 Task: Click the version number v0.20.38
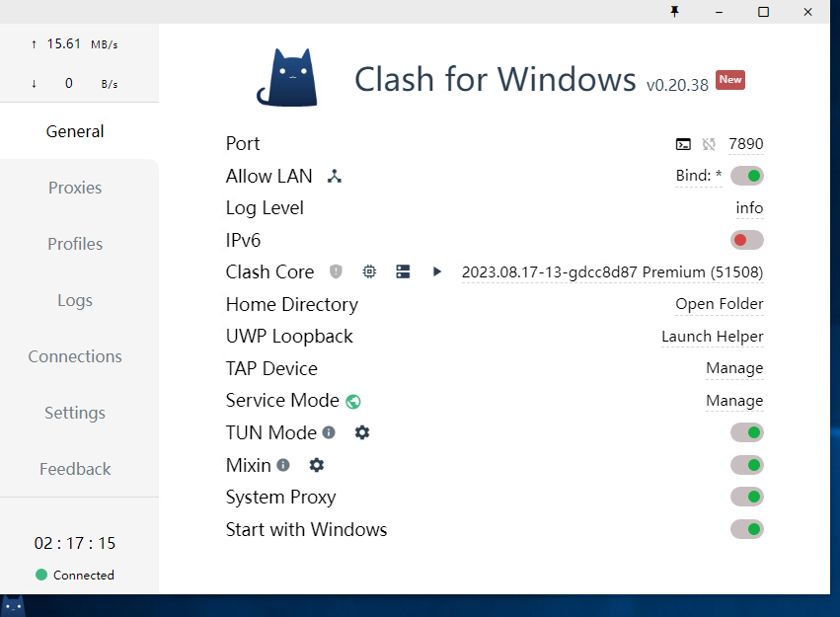click(x=677, y=85)
